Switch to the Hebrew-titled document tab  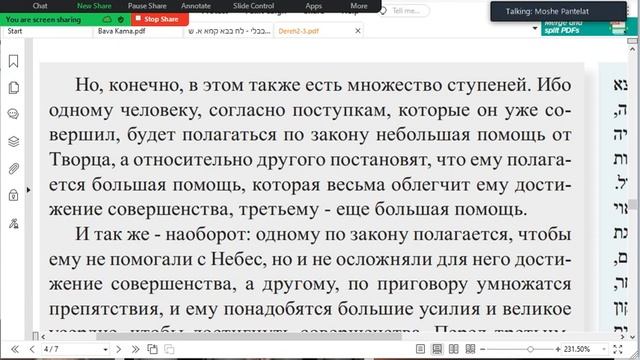(x=229, y=31)
